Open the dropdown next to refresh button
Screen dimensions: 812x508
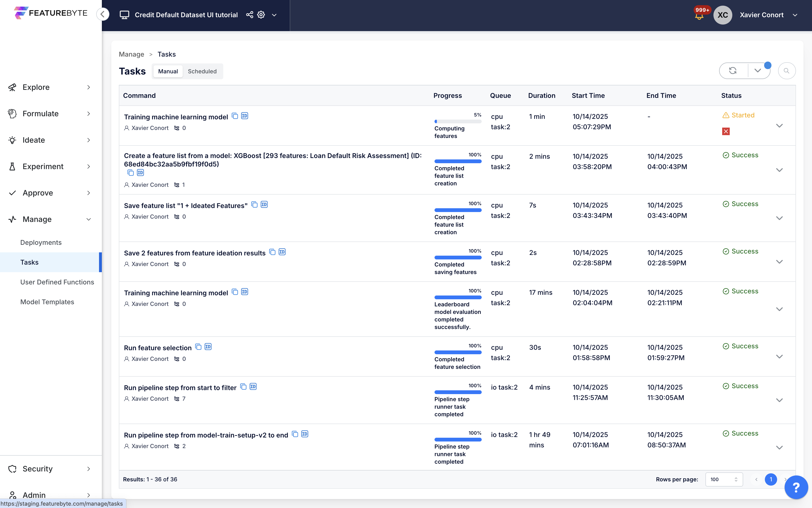[x=758, y=71]
